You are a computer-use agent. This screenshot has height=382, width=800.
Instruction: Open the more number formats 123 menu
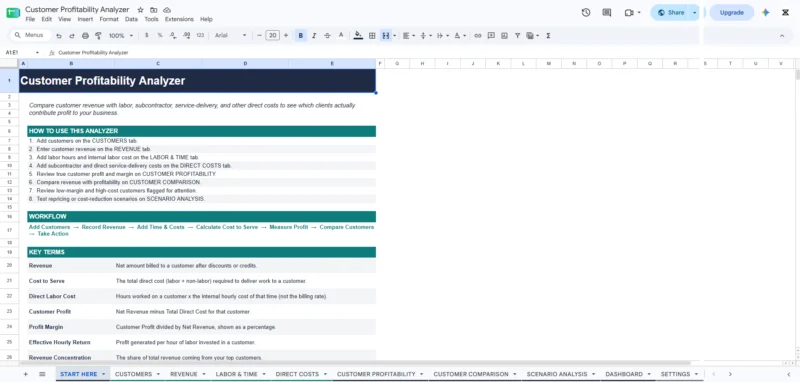click(x=200, y=35)
